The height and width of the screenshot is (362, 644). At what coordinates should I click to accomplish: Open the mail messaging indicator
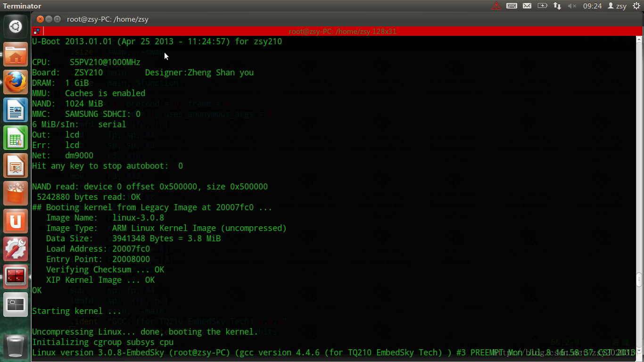pyautogui.click(x=527, y=6)
